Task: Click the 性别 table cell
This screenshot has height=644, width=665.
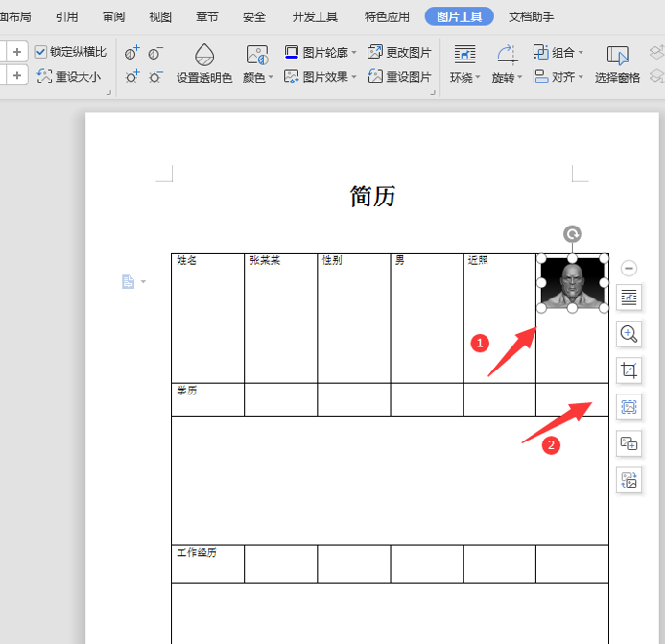Action: click(354, 319)
